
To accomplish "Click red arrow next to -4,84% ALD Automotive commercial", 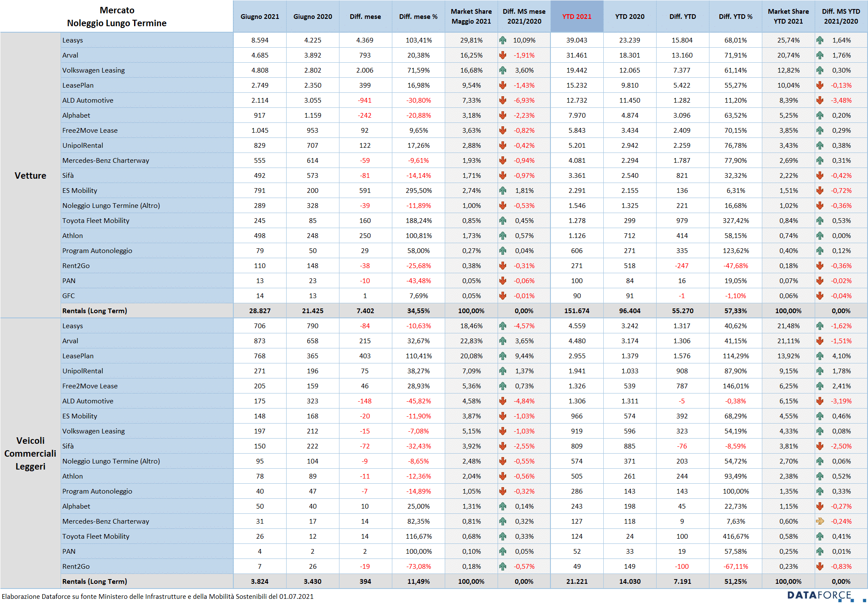I will click(x=503, y=401).
